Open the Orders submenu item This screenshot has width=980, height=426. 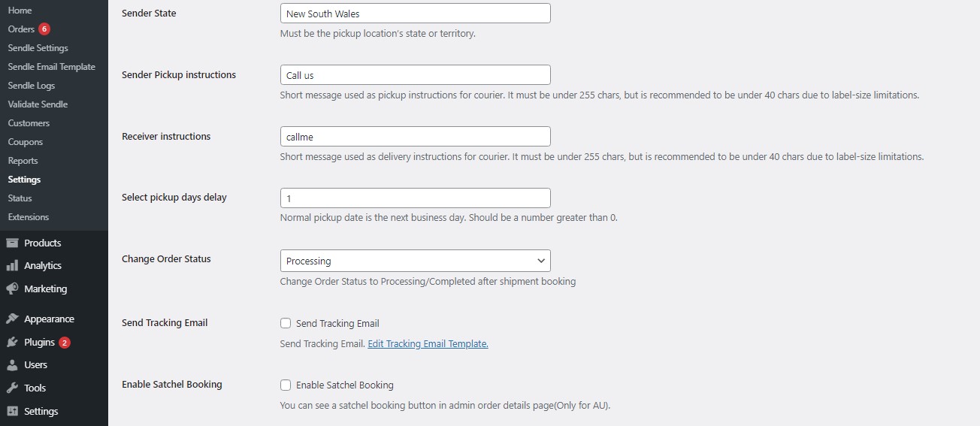pos(21,29)
